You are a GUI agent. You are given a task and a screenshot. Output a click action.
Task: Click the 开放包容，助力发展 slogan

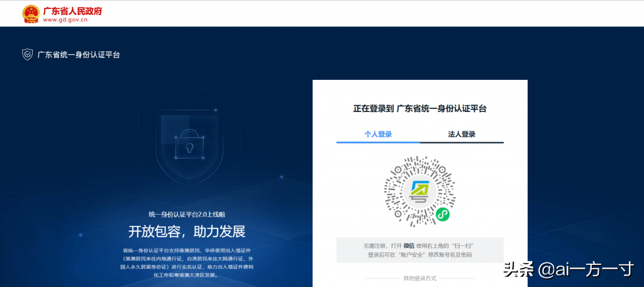tap(187, 232)
